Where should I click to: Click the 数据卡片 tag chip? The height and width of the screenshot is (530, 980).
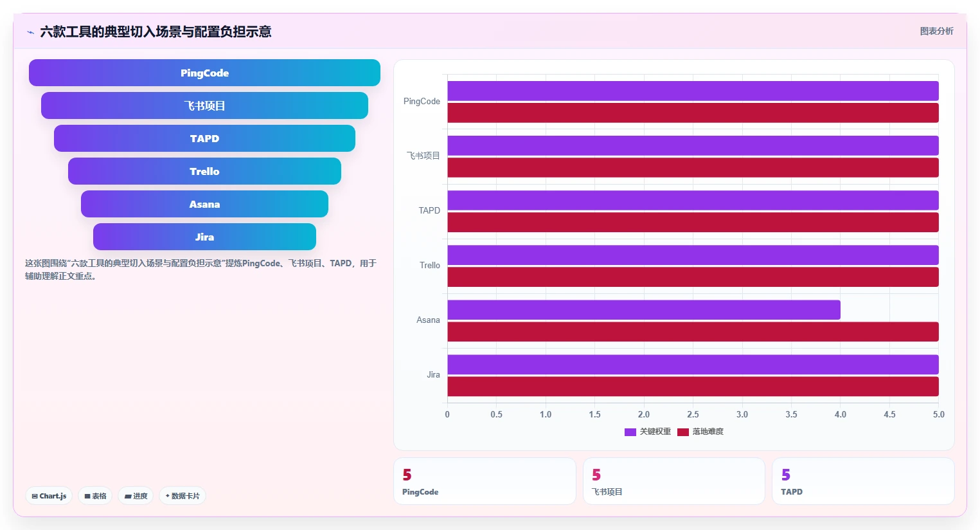183,496
